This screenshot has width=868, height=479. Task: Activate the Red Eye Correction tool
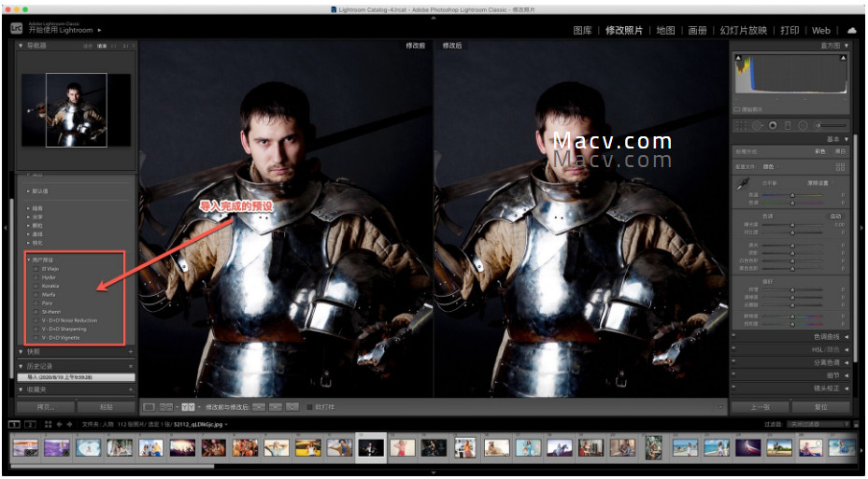pos(773,125)
